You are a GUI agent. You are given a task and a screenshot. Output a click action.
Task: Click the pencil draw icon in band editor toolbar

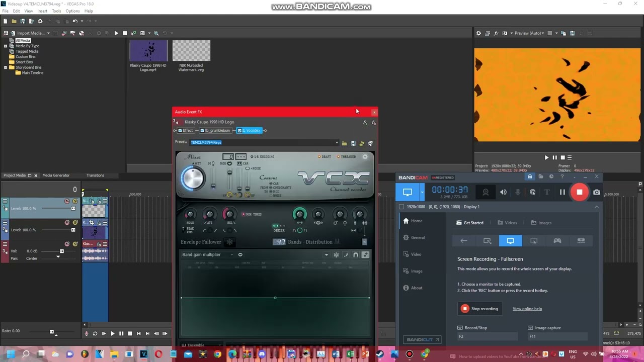click(346, 255)
